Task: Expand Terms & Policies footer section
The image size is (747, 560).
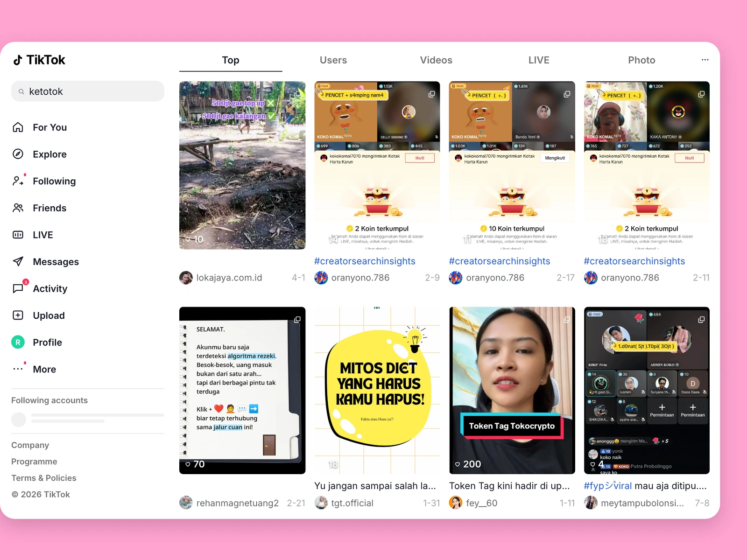Action: (x=44, y=478)
